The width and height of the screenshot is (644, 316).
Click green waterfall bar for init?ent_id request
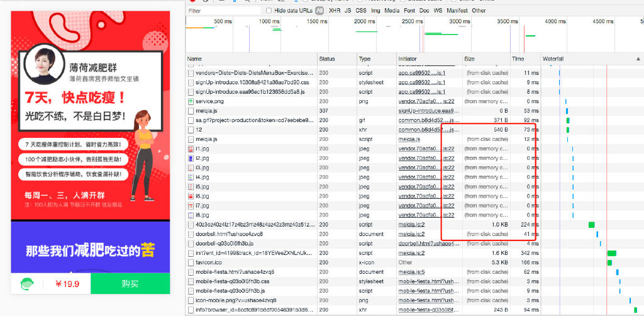pos(611,252)
